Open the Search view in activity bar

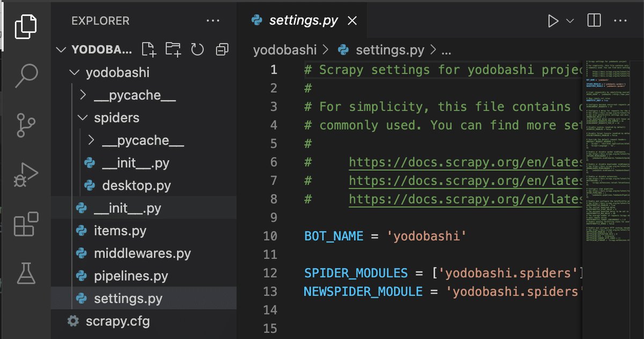(x=26, y=75)
